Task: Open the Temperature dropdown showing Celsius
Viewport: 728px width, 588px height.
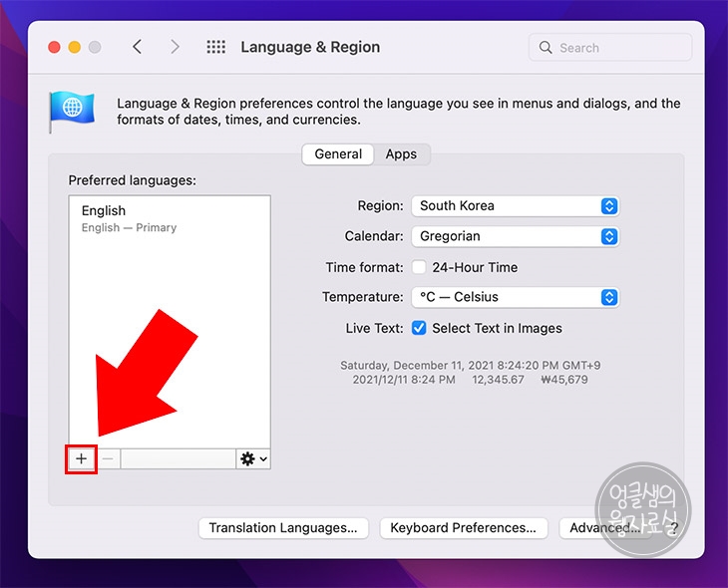Action: 515,297
